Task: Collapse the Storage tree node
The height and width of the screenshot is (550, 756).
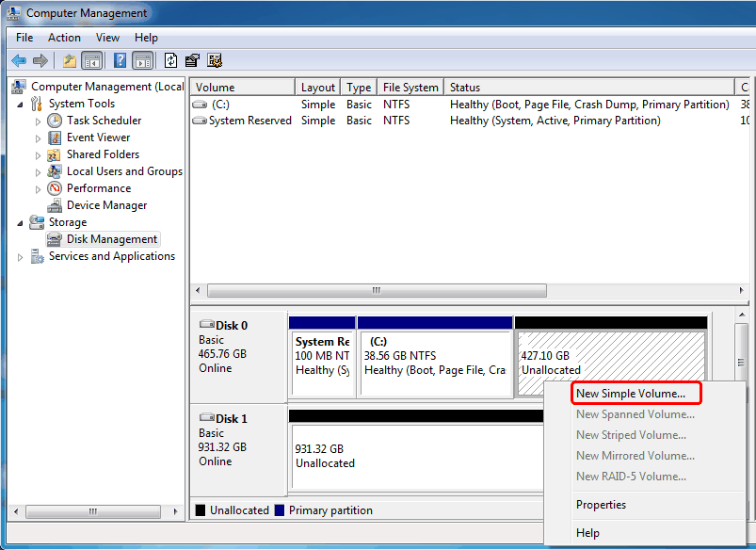Action: tap(20, 223)
